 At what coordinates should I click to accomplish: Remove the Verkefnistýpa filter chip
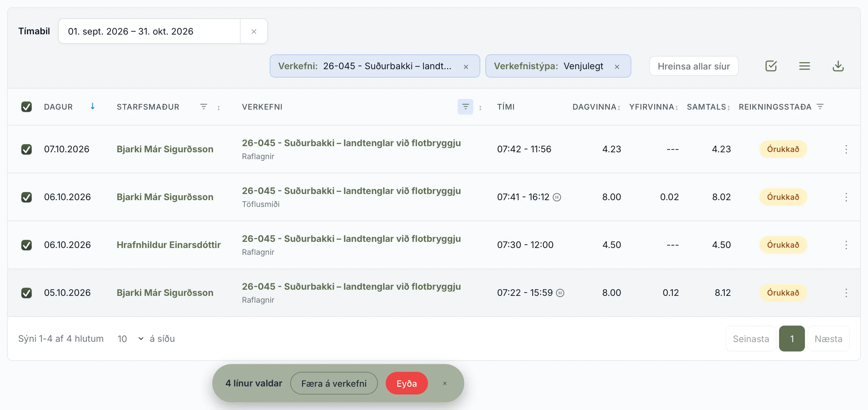[x=617, y=67]
